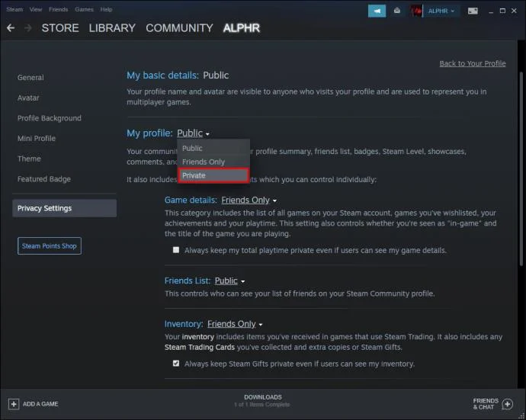Open the notifications inbox icon
The height and width of the screenshot is (420, 526).
pyautogui.click(x=397, y=11)
